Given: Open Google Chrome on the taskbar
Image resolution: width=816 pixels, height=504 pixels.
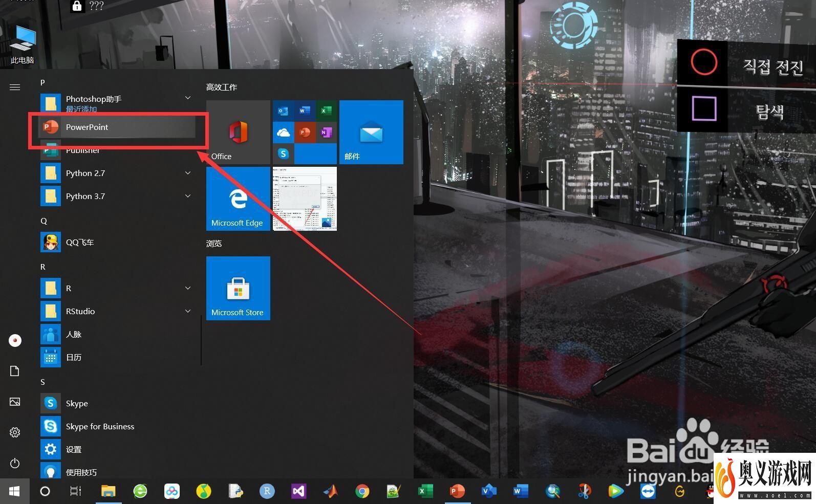Looking at the screenshot, I should [362, 491].
